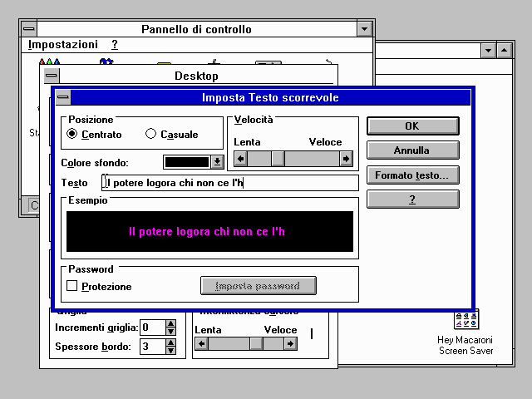This screenshot has height=399, width=532.
Task: Decrease the Incrementi griglia value with down arrow
Action: 171,332
